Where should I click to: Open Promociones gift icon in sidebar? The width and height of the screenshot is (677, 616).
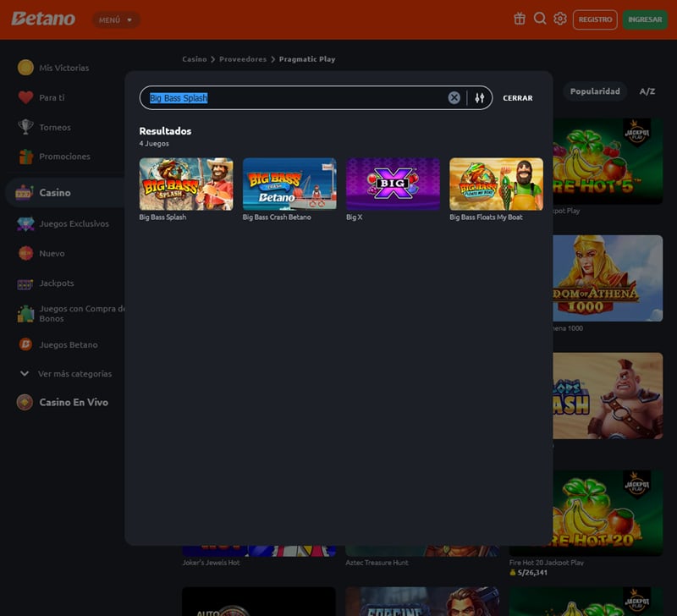pyautogui.click(x=25, y=157)
